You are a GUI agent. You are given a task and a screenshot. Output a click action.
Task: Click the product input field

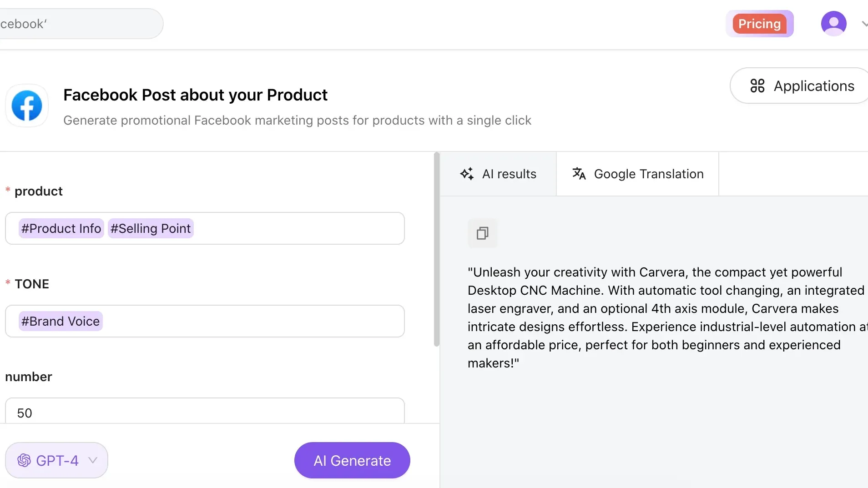pyautogui.click(x=296, y=228)
